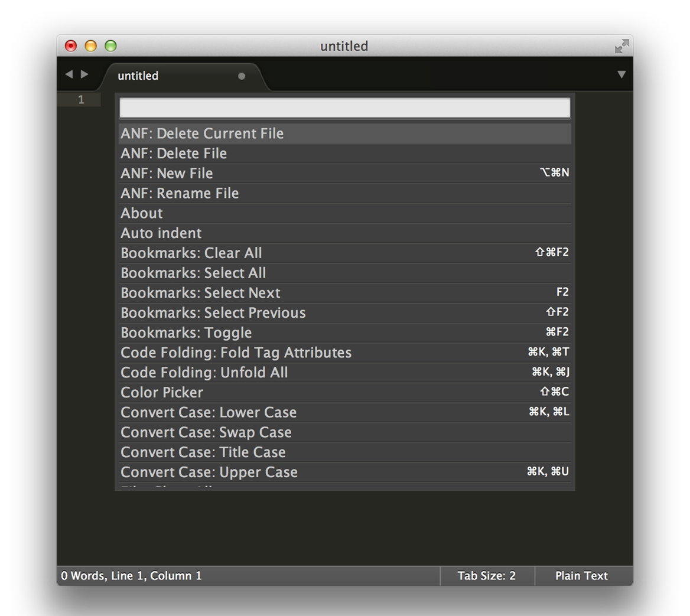The width and height of the screenshot is (690, 616).
Task: Open the Tab Size: 2 status menu
Action: pos(486,576)
